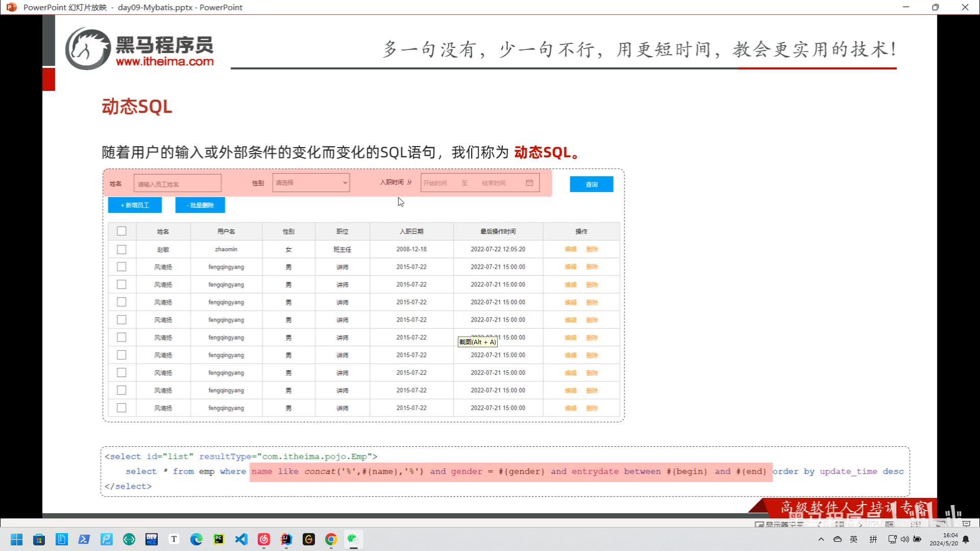Image resolution: width=980 pixels, height=551 pixels.
Task: Open PyCharm from the taskbar
Action: point(218,539)
